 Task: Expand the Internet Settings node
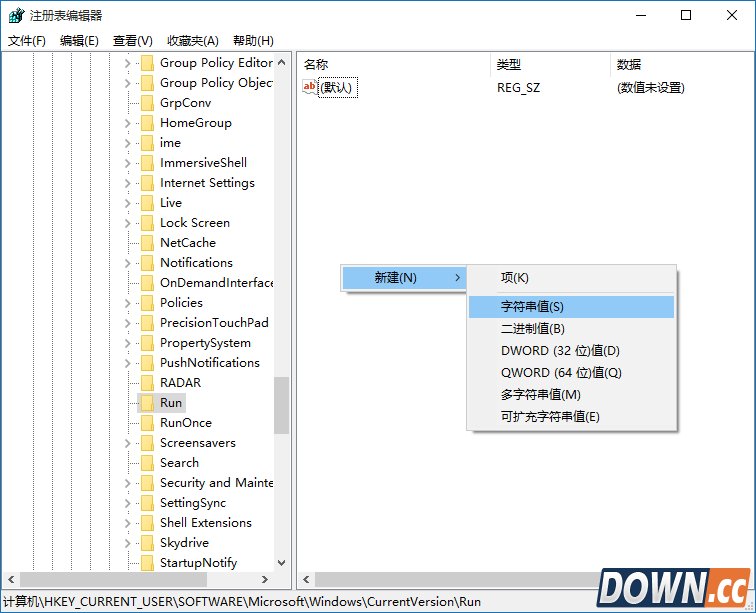click(128, 183)
